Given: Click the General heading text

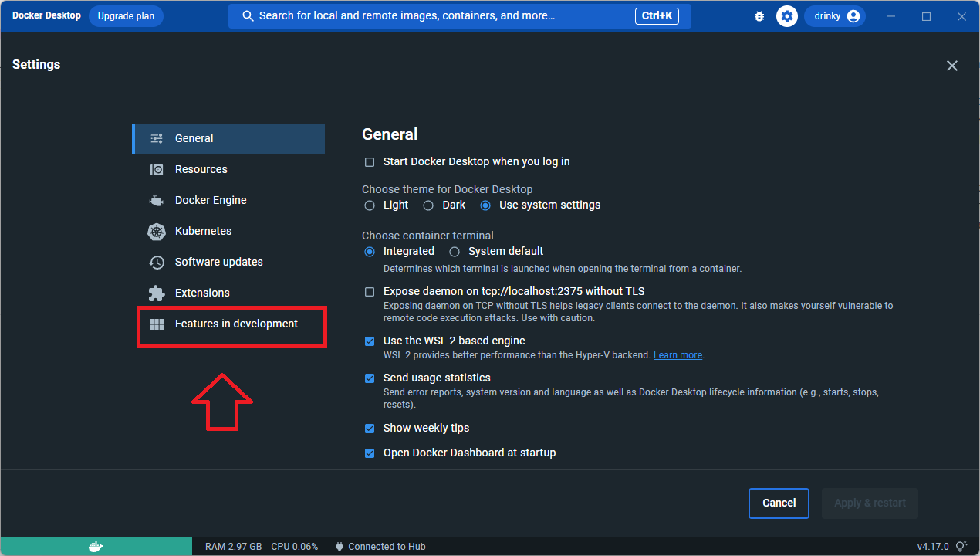Looking at the screenshot, I should point(390,134).
